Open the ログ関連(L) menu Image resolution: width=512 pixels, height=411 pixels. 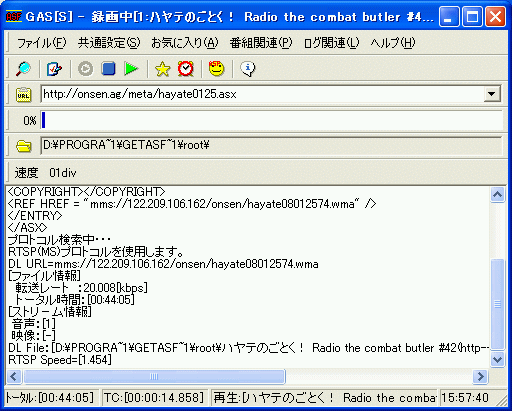331,43
